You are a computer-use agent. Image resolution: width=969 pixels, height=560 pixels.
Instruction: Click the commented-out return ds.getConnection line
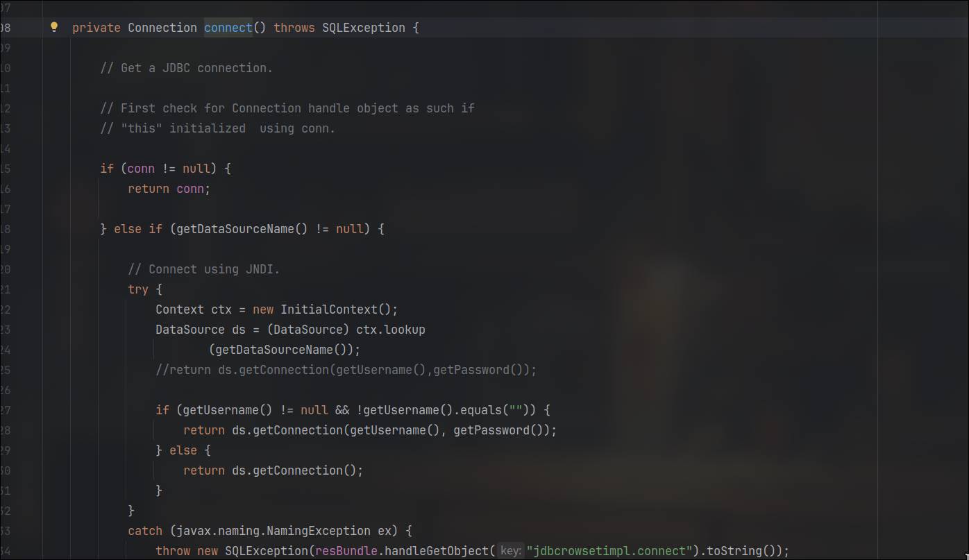pyautogui.click(x=346, y=370)
